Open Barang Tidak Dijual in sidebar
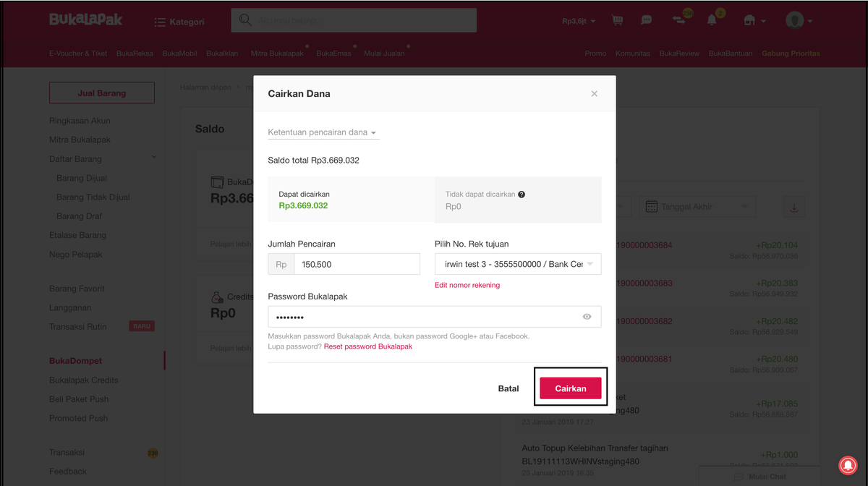This screenshot has width=868, height=486. click(93, 197)
